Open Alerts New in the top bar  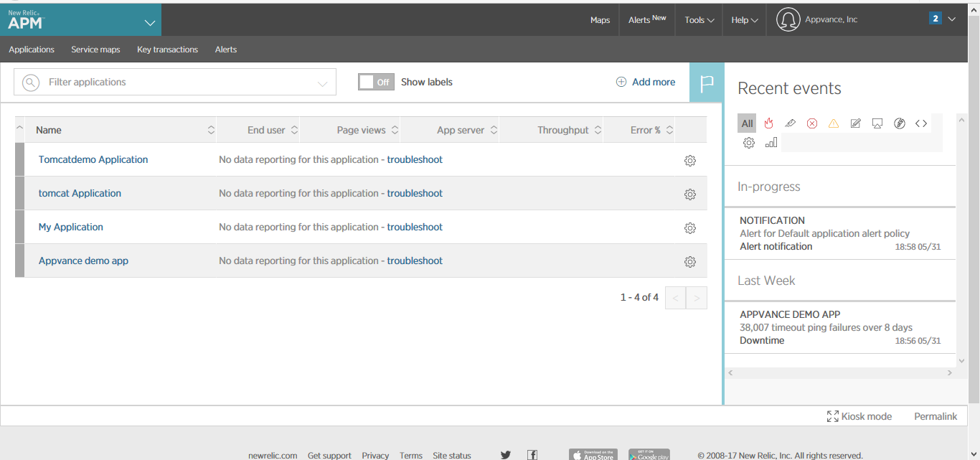pos(647,19)
